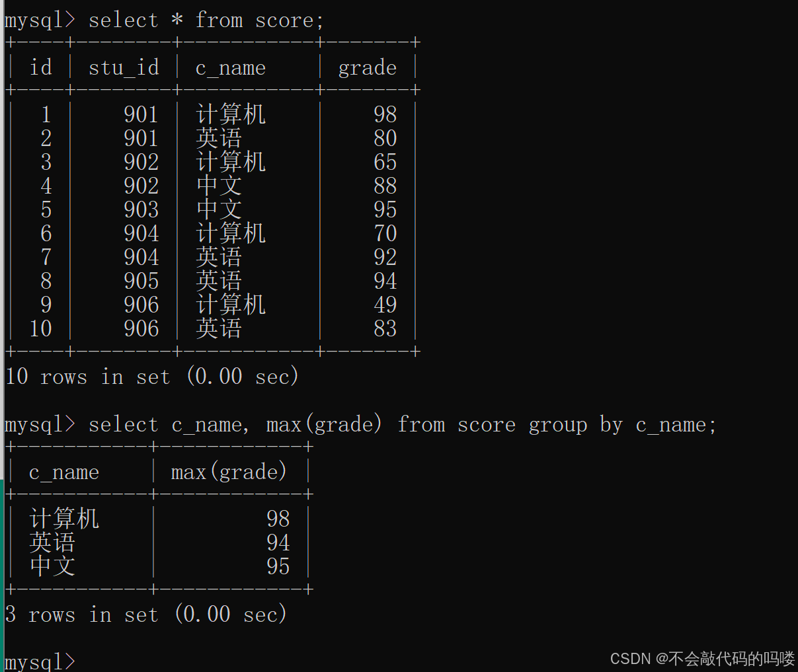Click the 'grade' column header
The height and width of the screenshot is (672, 798).
pyautogui.click(x=368, y=68)
